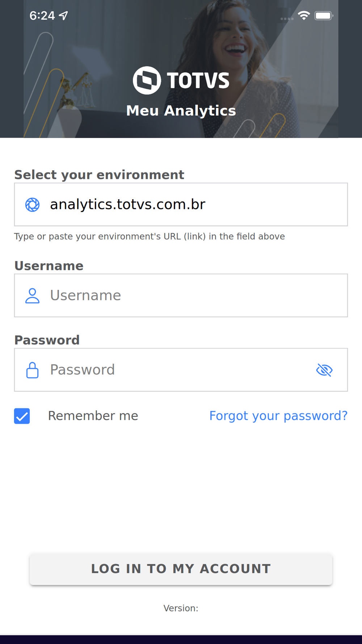The width and height of the screenshot is (362, 644).
Task: Click the Select your environment label
Action: (x=99, y=175)
